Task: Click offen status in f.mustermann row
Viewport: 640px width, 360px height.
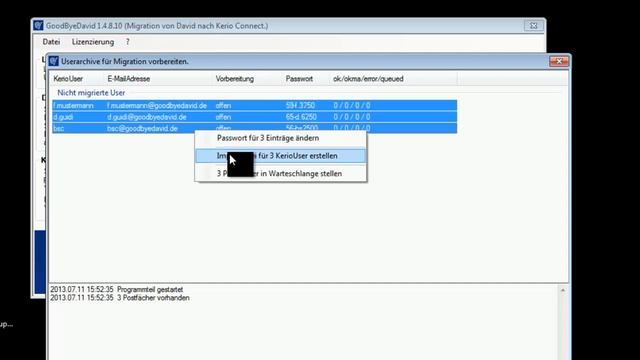Action: (223, 106)
